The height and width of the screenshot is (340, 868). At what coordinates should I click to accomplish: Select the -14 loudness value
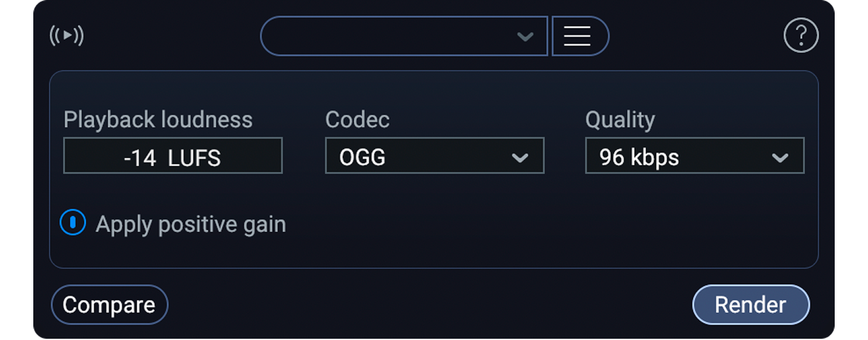coord(140,158)
